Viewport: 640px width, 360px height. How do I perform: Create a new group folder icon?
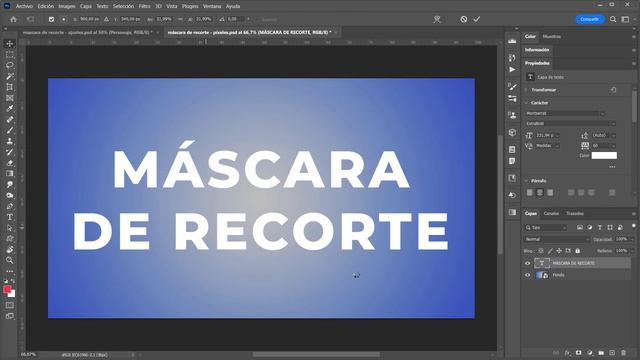[x=601, y=353]
